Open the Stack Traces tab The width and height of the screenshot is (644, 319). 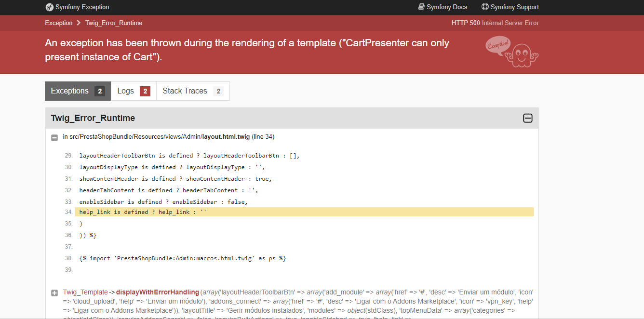193,91
